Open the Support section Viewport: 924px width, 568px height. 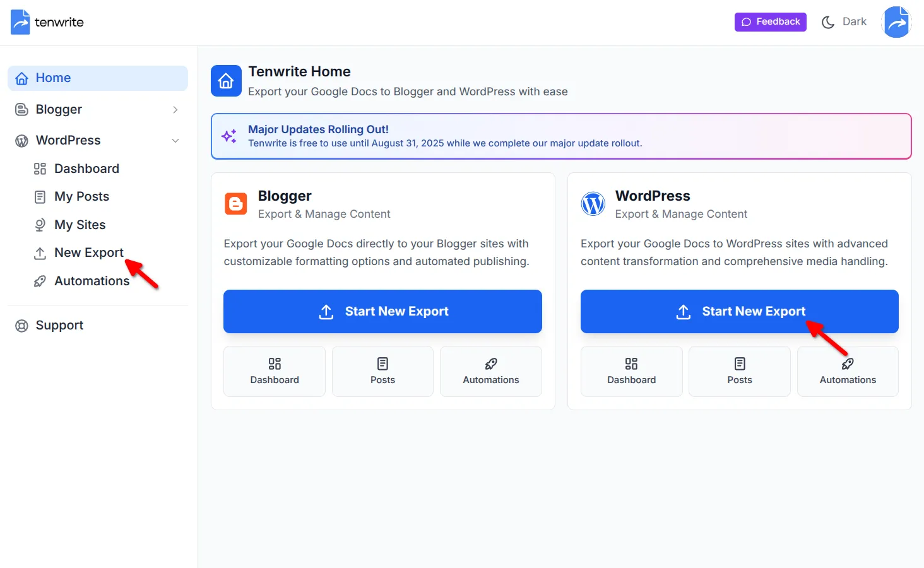[59, 325]
